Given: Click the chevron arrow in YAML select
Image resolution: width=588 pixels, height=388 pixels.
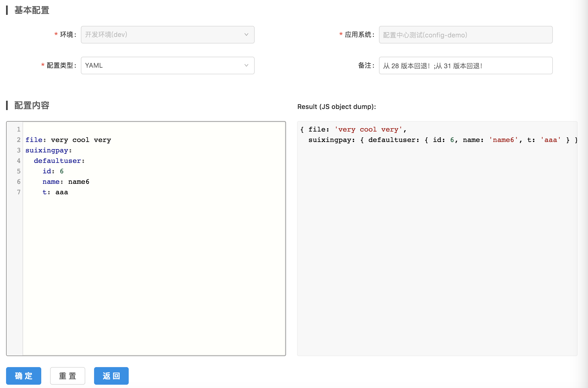Looking at the screenshot, I should tap(246, 65).
